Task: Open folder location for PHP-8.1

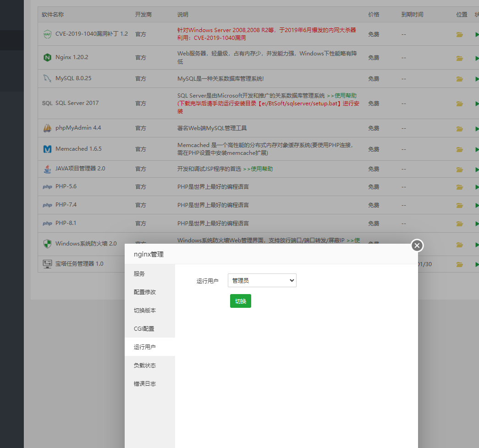Action: (x=459, y=224)
